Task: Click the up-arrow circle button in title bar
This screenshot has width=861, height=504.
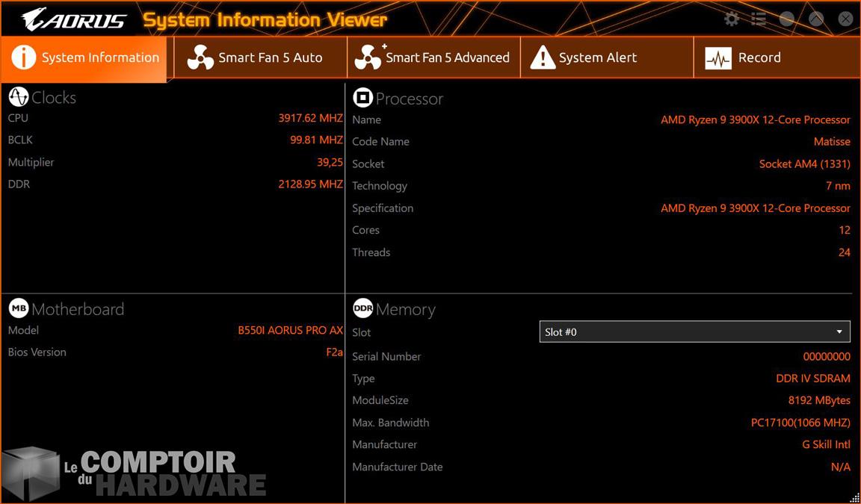Action: point(816,19)
